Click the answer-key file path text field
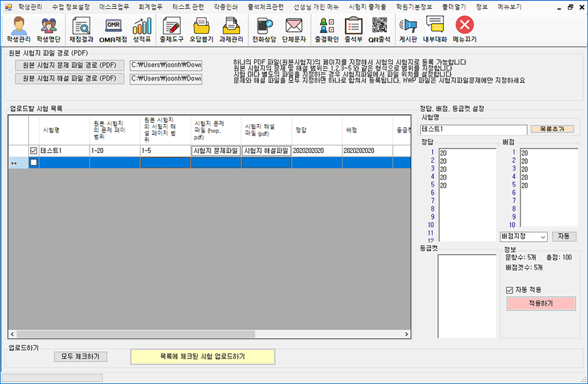Image resolution: width=588 pixels, height=384 pixels. (x=166, y=79)
